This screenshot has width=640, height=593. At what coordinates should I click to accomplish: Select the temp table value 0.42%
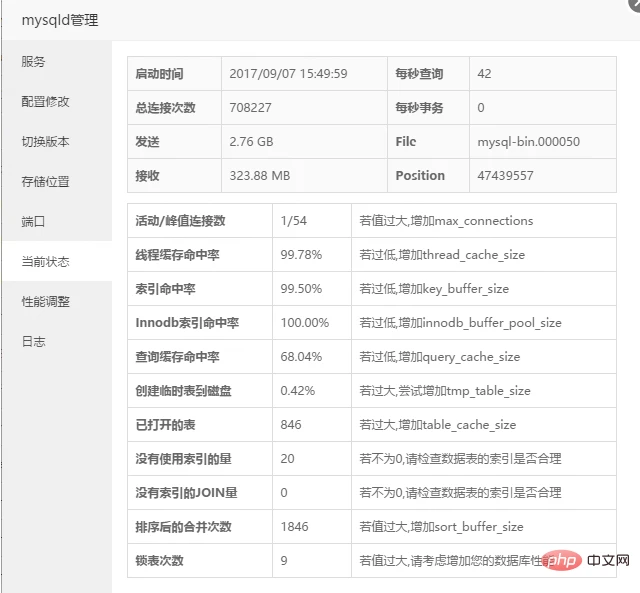coord(298,391)
